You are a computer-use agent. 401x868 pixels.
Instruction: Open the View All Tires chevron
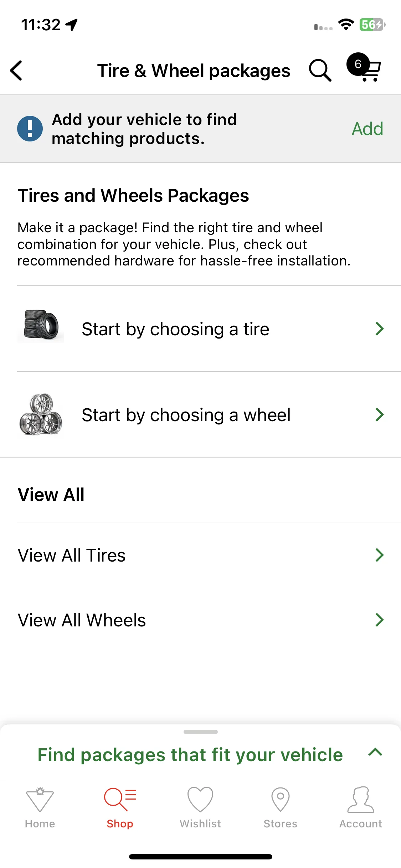pyautogui.click(x=380, y=555)
